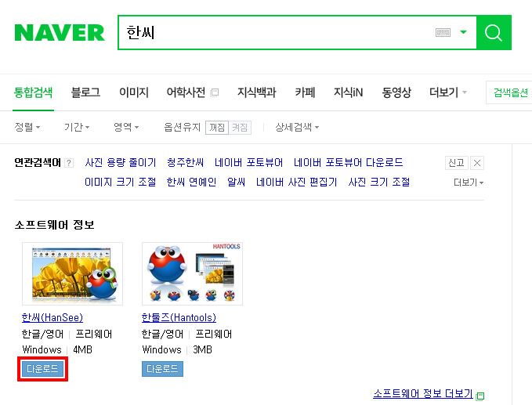
Task: Click the NAVER logo
Action: 60,33
